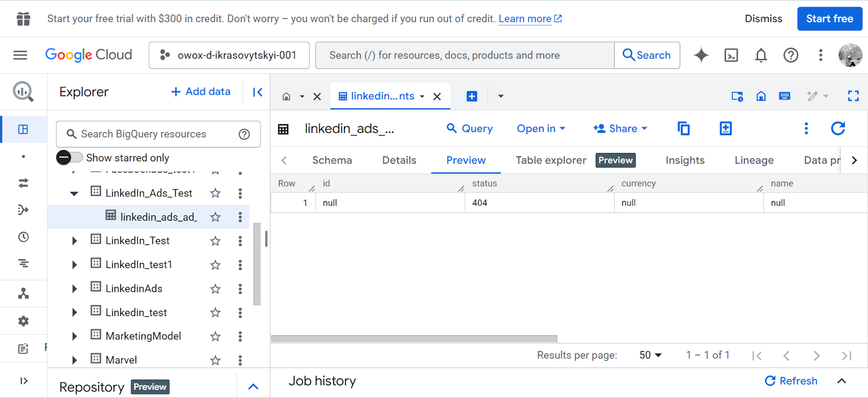Screen dimensions: 868x398
Task: Switch to the Schema tab
Action: point(332,160)
